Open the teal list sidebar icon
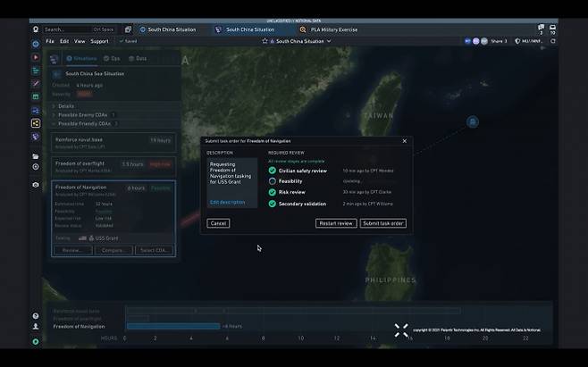The width and height of the screenshot is (588, 367). point(36,71)
